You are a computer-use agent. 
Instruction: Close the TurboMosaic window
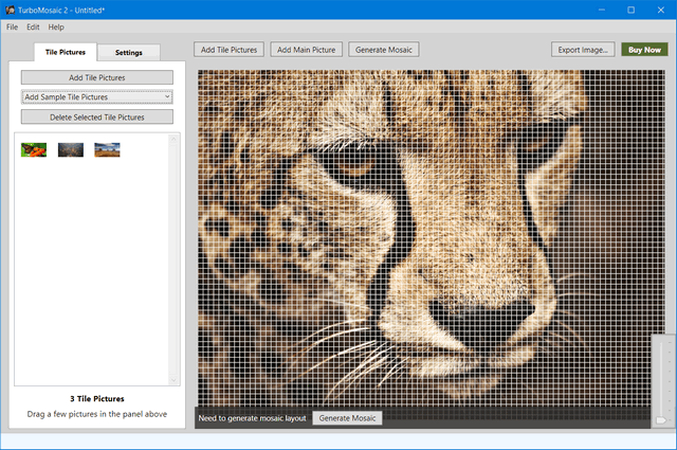tap(661, 10)
